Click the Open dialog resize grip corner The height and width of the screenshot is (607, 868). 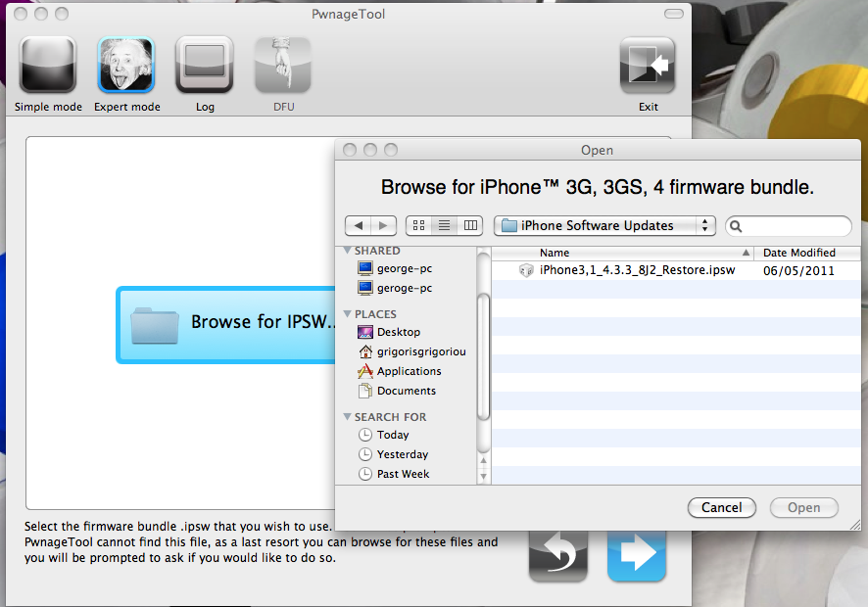pos(855,525)
